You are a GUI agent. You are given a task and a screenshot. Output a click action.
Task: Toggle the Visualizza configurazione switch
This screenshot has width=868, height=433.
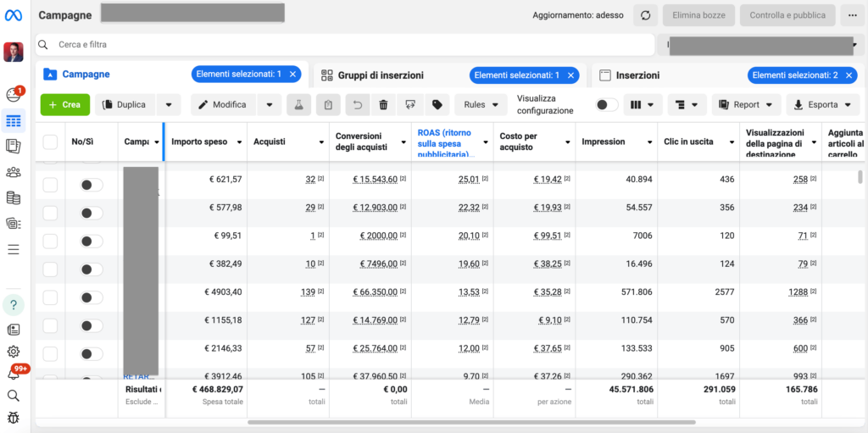606,105
